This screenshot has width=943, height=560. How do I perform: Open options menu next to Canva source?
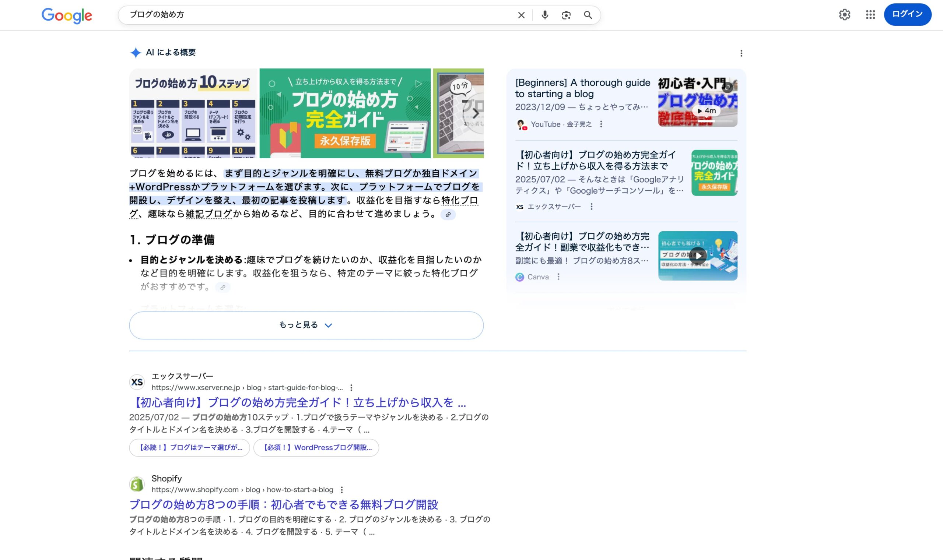pyautogui.click(x=558, y=277)
